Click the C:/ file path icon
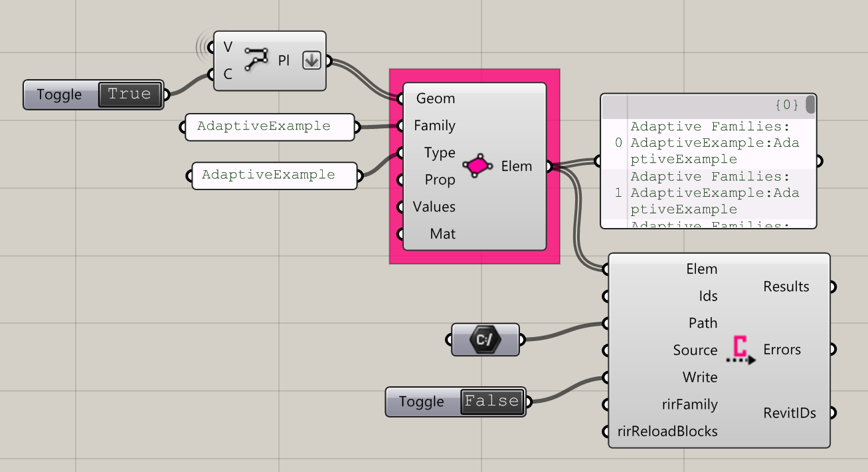Screen dimensions: 868x472 [484, 339]
